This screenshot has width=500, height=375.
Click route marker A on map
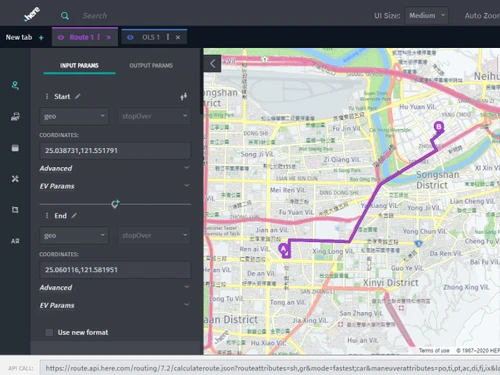[283, 249]
